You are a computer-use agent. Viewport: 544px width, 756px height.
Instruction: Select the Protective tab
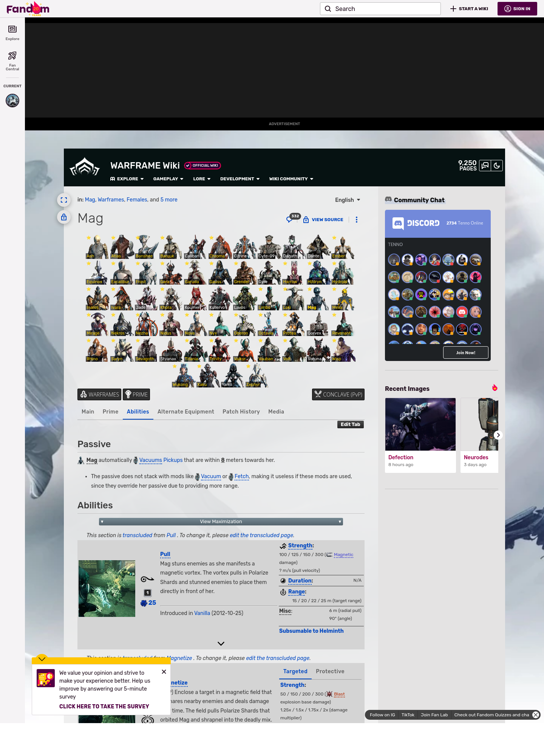330,671
